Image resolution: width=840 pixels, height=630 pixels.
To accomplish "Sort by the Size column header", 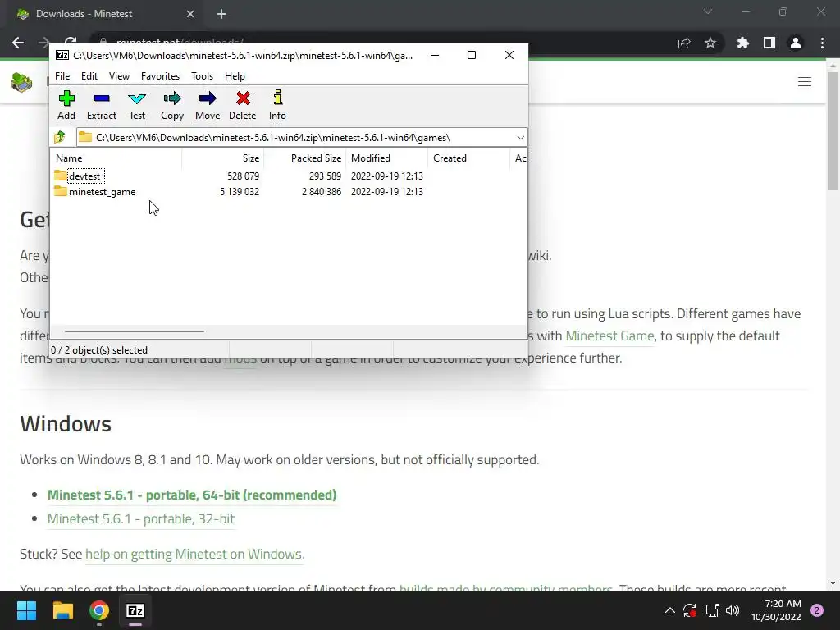I will (x=223, y=158).
